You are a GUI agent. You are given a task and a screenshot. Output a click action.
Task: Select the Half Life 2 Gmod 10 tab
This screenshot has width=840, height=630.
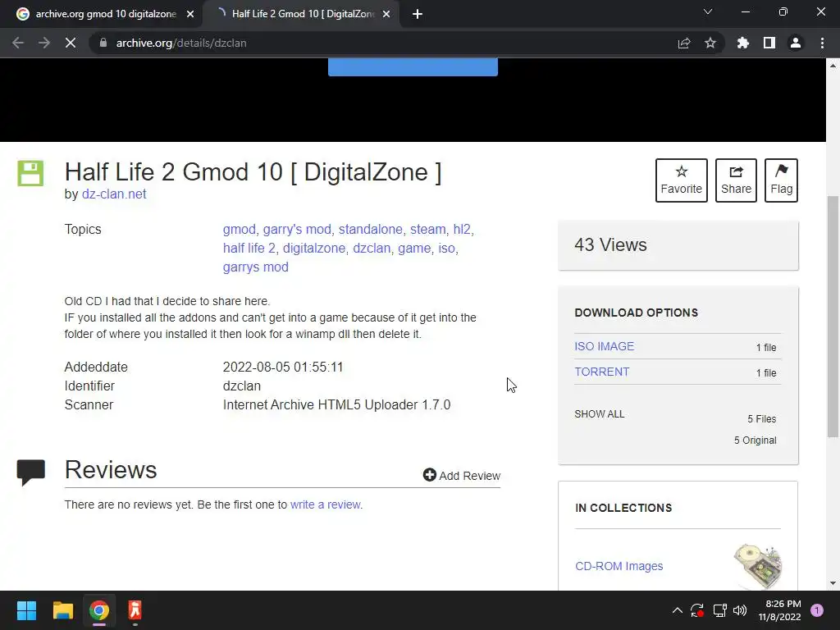pyautogui.click(x=301, y=14)
